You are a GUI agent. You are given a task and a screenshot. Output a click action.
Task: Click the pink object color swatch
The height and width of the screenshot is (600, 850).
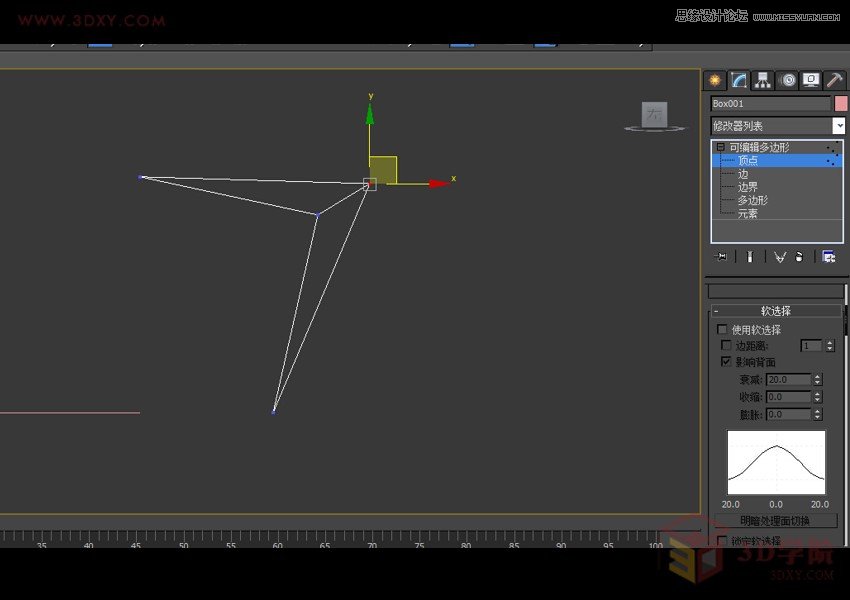coord(841,104)
